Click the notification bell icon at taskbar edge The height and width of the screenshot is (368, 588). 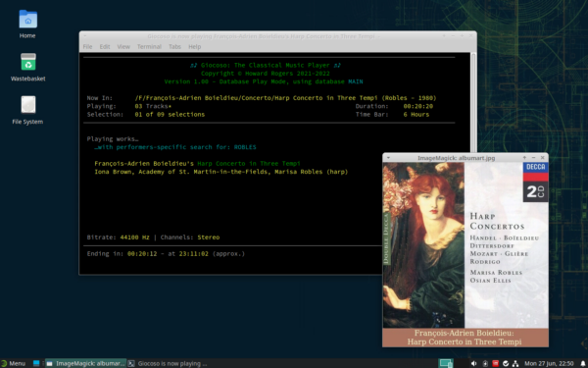coord(583,363)
